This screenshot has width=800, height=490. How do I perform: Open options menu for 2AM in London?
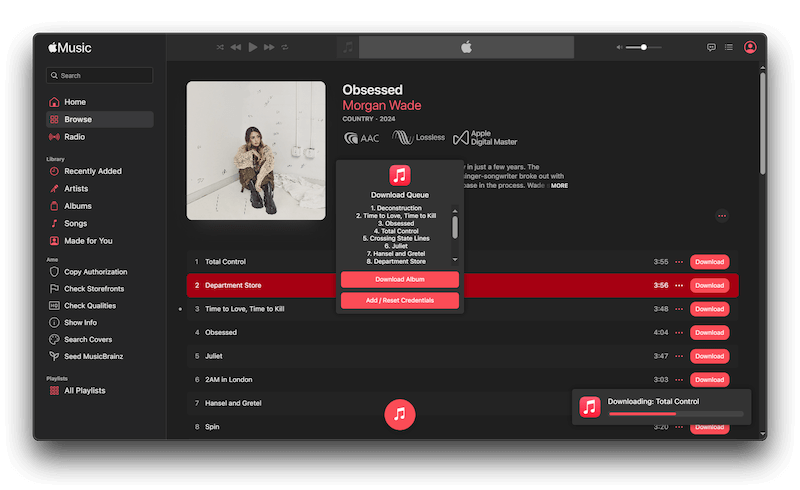click(679, 379)
